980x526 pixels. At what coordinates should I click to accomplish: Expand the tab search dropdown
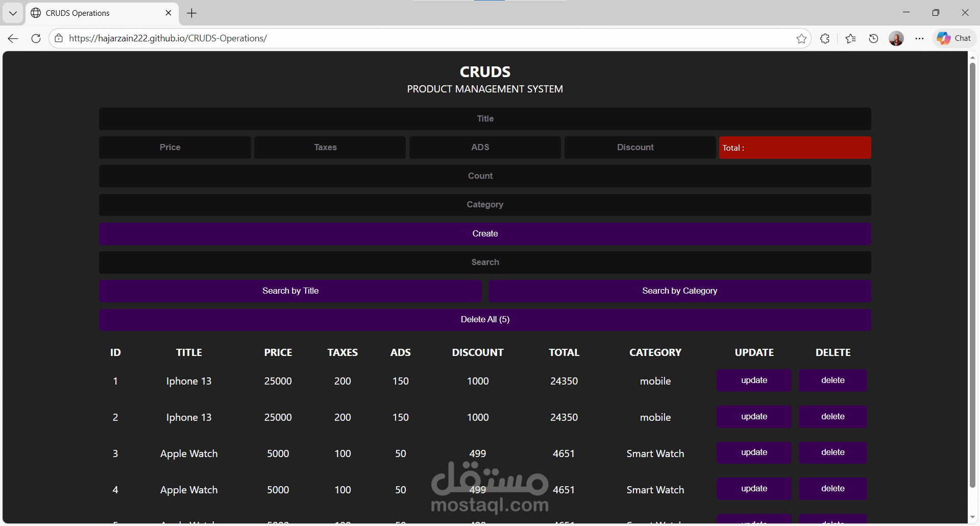coord(13,13)
